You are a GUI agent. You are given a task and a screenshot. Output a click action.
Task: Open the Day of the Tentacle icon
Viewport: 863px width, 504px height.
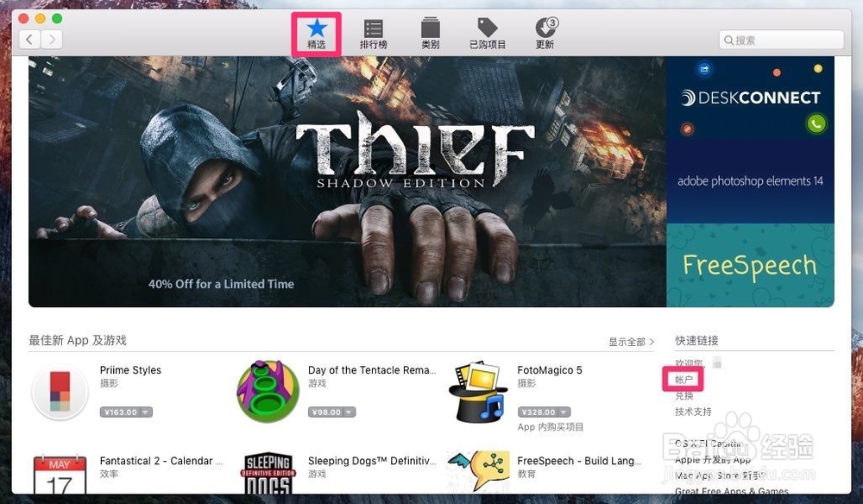[x=268, y=391]
